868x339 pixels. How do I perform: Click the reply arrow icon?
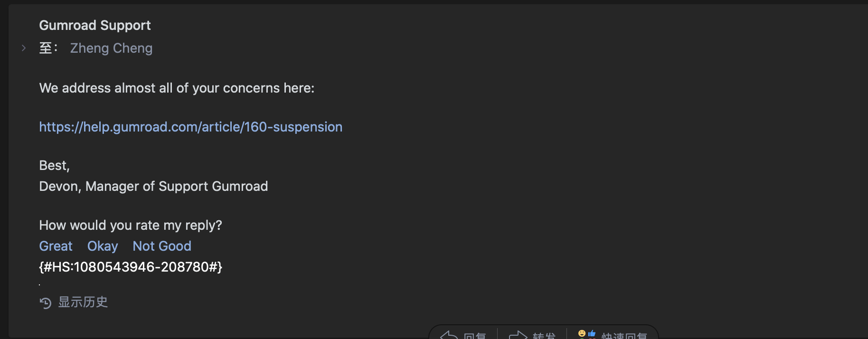click(x=449, y=336)
